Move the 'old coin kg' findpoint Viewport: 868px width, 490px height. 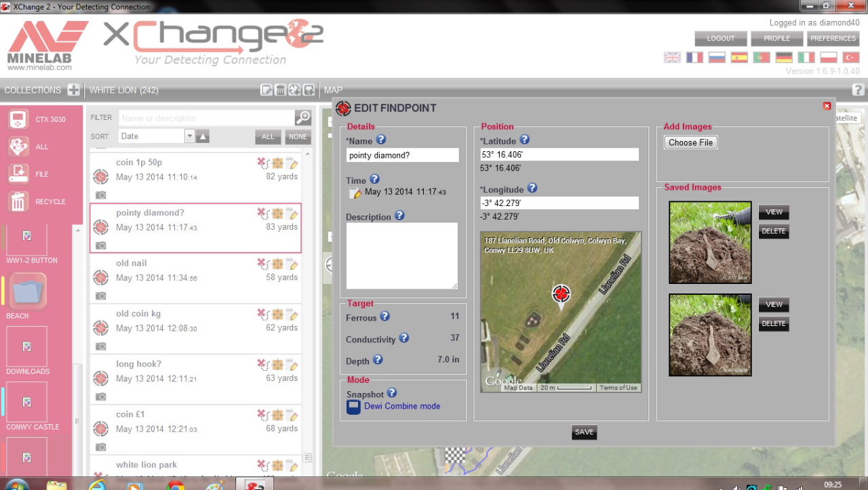click(277, 314)
